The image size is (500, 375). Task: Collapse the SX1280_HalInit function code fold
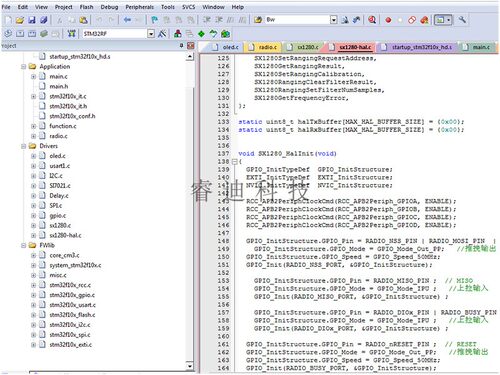(x=234, y=162)
